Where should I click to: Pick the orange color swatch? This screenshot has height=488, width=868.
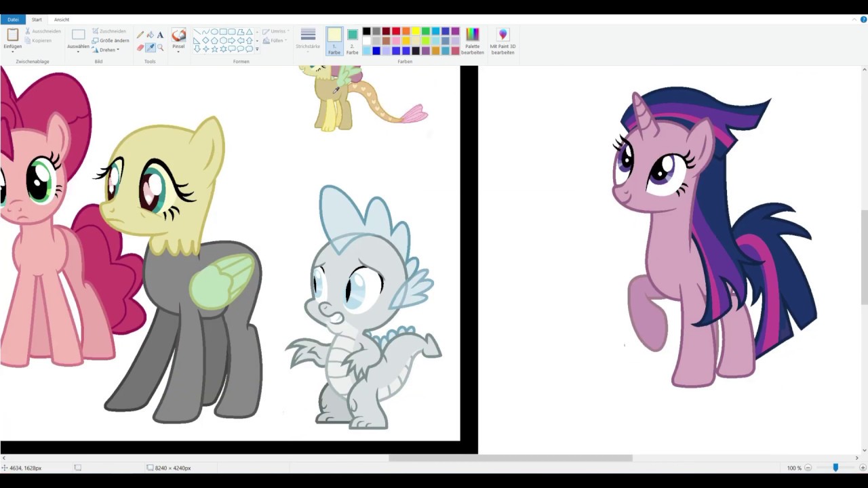click(406, 31)
